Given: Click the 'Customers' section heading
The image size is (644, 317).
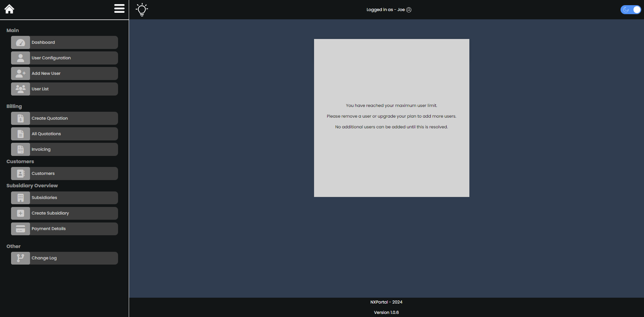Looking at the screenshot, I should coord(20,161).
